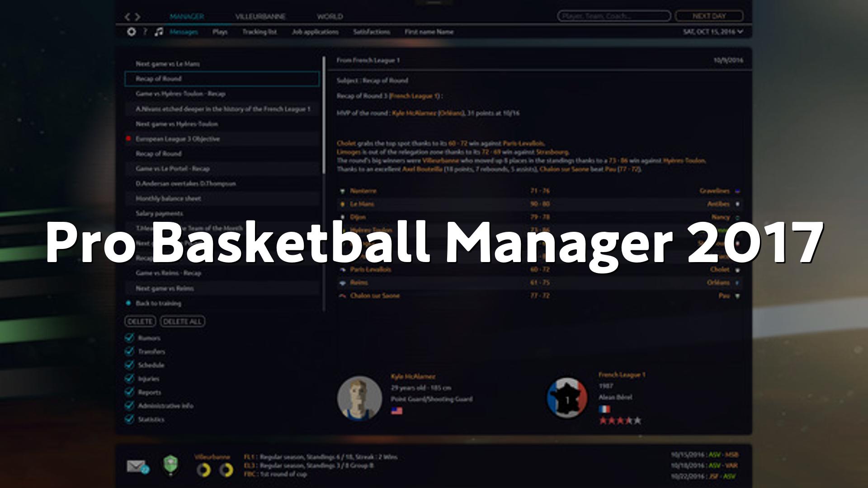Select message D.Andersan overtakes D.Thompson
This screenshot has width=868, height=488.
click(x=222, y=183)
